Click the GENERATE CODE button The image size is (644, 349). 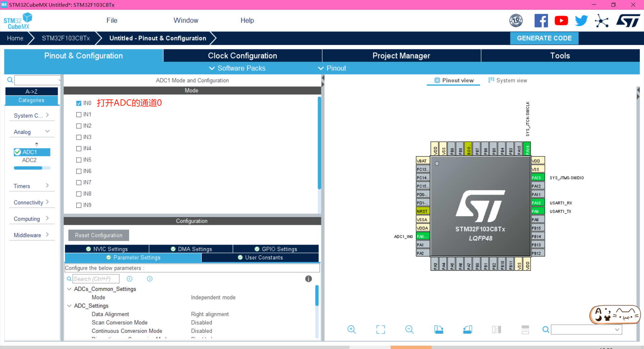544,38
